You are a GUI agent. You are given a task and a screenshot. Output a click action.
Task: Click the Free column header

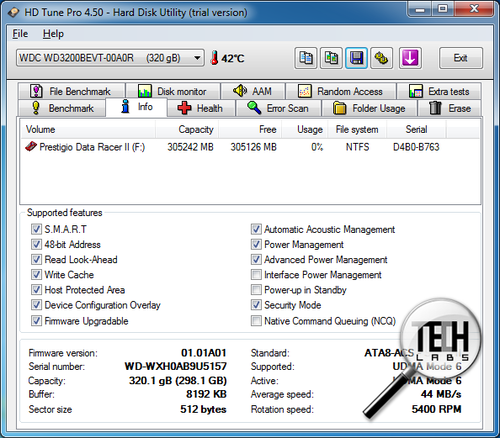coord(250,129)
